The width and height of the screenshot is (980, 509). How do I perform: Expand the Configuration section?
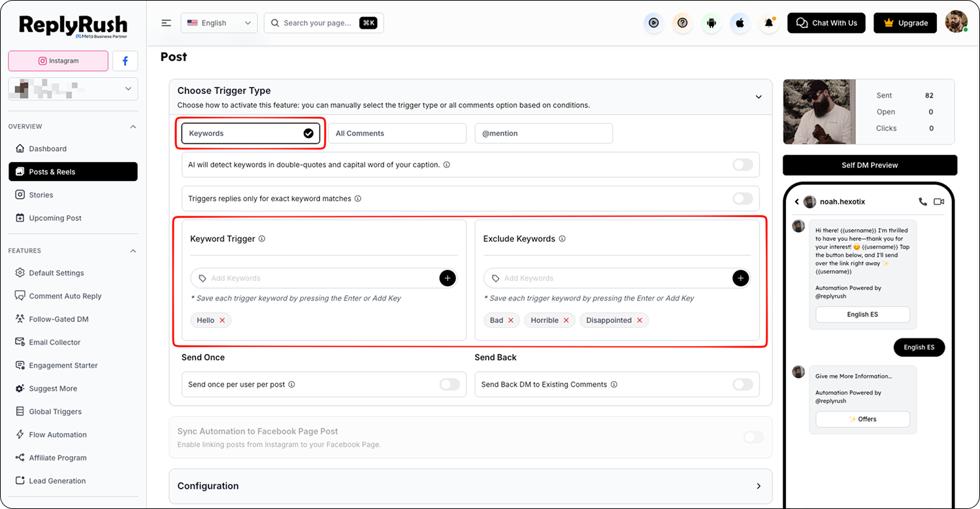click(x=759, y=486)
